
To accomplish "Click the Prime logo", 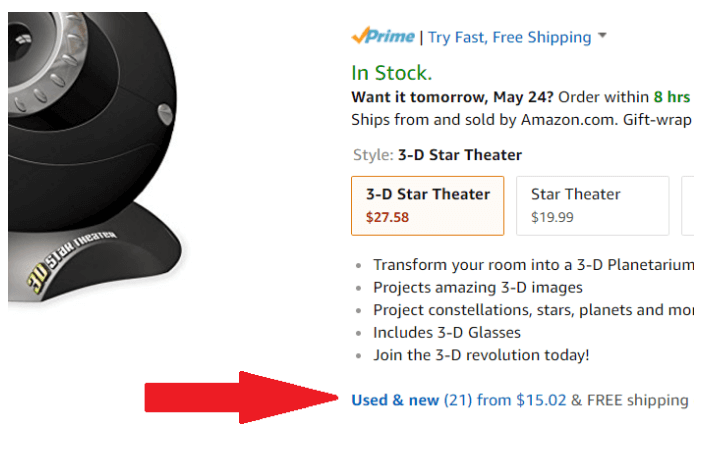I will 384,37.
